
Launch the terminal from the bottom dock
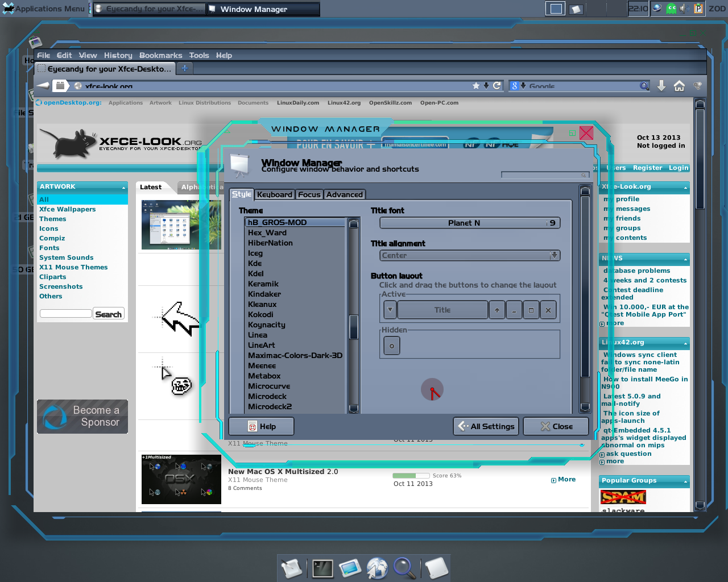pyautogui.click(x=322, y=568)
